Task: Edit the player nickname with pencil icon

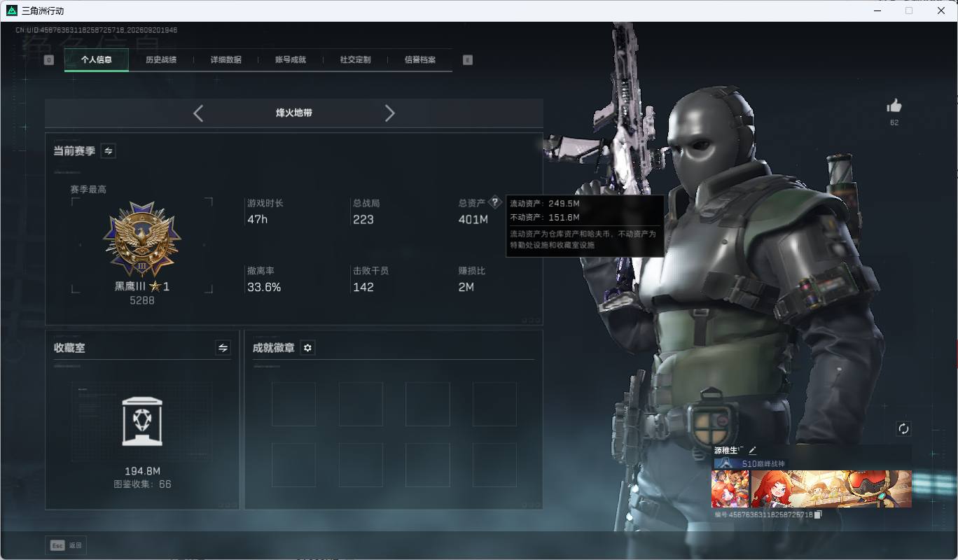Action: click(x=753, y=450)
